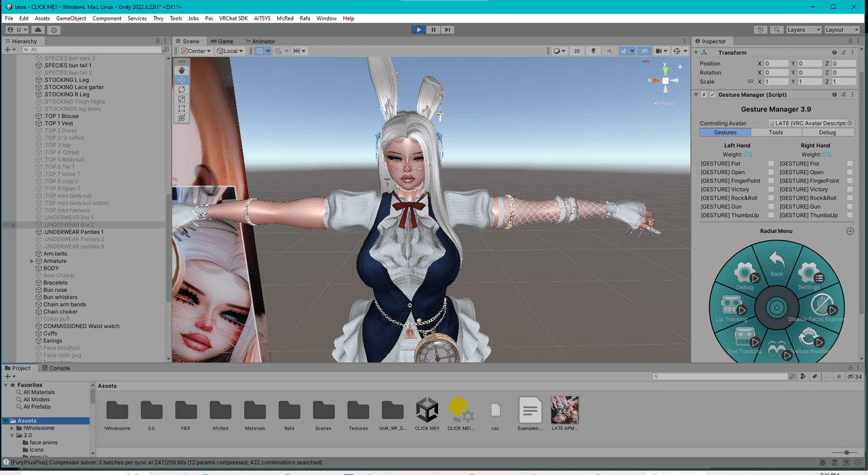Switch to the Console tab

56,368
